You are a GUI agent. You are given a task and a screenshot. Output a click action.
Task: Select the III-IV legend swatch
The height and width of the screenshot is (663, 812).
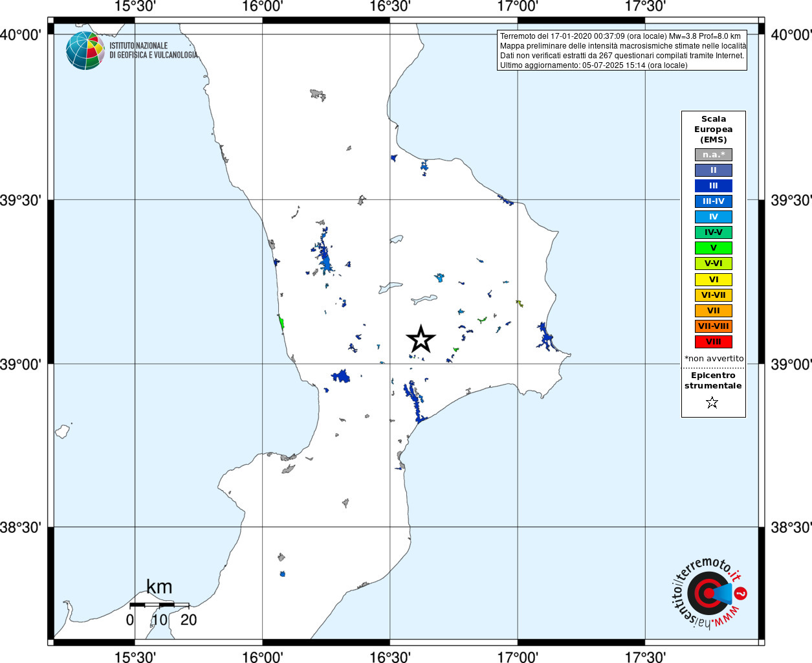coord(714,201)
